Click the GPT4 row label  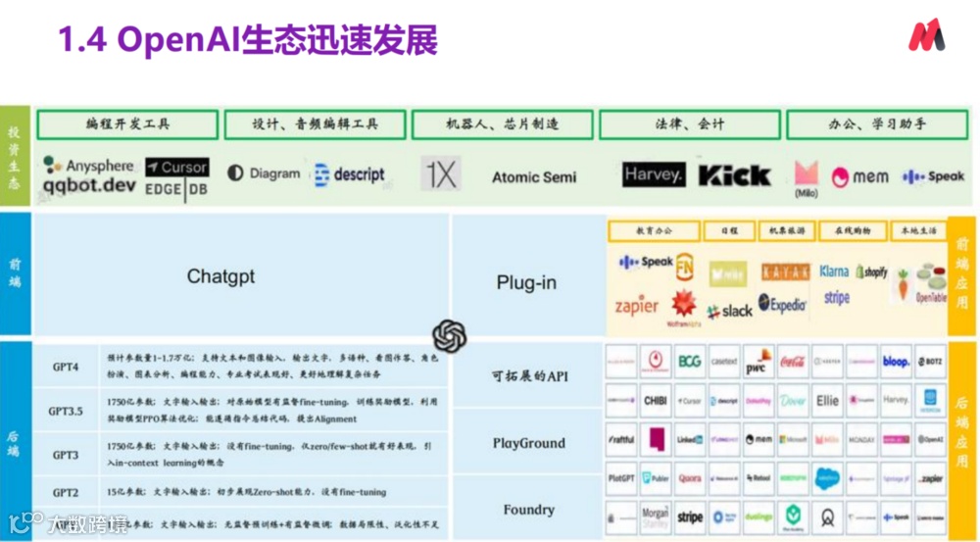pyautogui.click(x=66, y=367)
